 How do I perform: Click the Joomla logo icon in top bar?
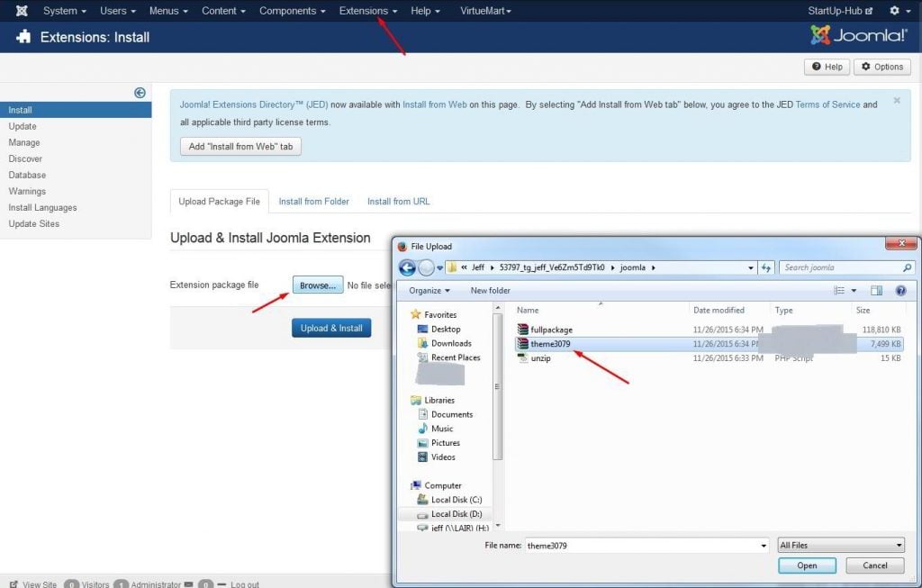(x=22, y=11)
